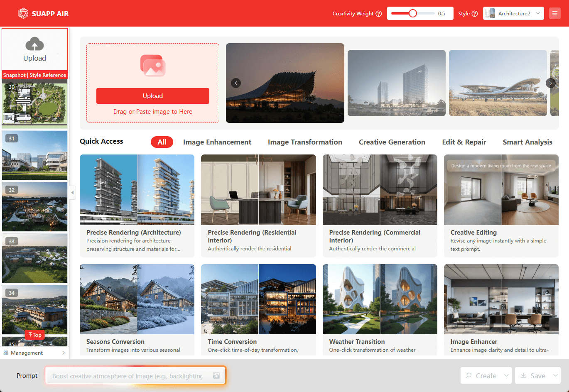Go to next image in the carousel
Viewport: 569px width, 392px height.
pyautogui.click(x=550, y=83)
